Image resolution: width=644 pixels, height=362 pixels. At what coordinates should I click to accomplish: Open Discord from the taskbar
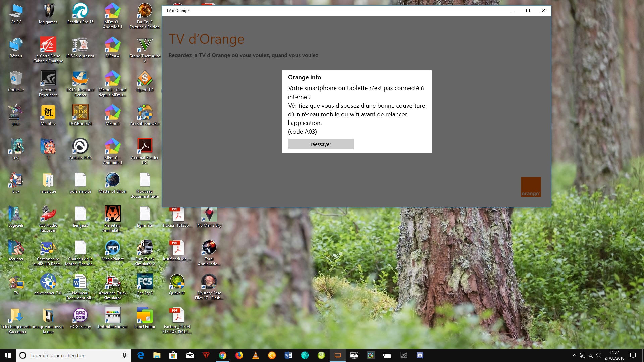click(x=420, y=355)
